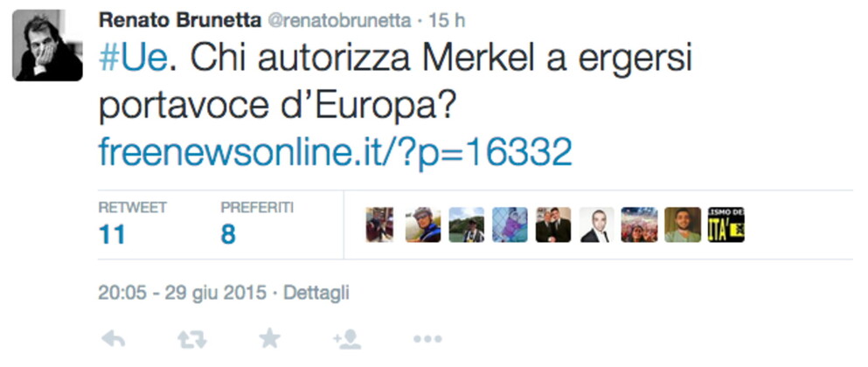
Task: View the 8 Preferiti list
Action: pos(228,234)
